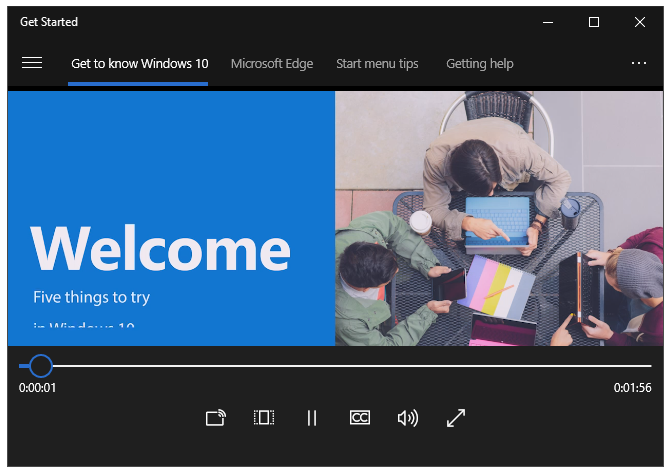Switch to Get to know Windows 10 tab
This screenshot has width=668, height=473.
139,63
